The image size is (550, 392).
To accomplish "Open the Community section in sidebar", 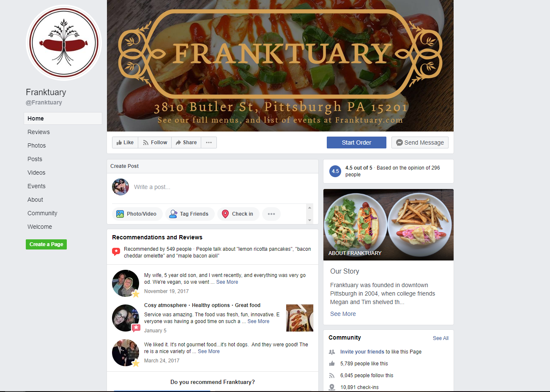I will (x=42, y=213).
